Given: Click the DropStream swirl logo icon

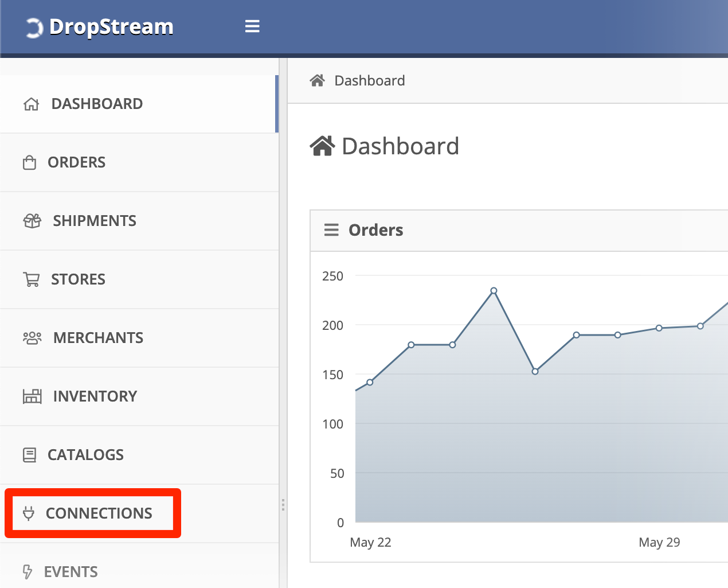Looking at the screenshot, I should [34, 28].
